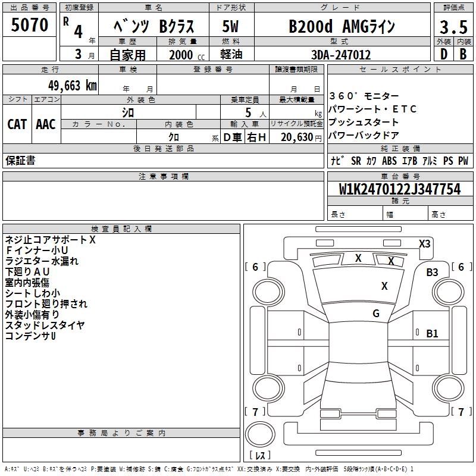This screenshot has width=476, height=476.
Task: Click equipment code ABS
Action: click(389, 161)
